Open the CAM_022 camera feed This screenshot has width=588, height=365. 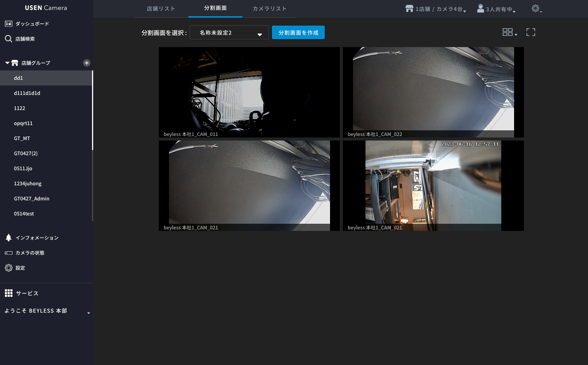(433, 92)
